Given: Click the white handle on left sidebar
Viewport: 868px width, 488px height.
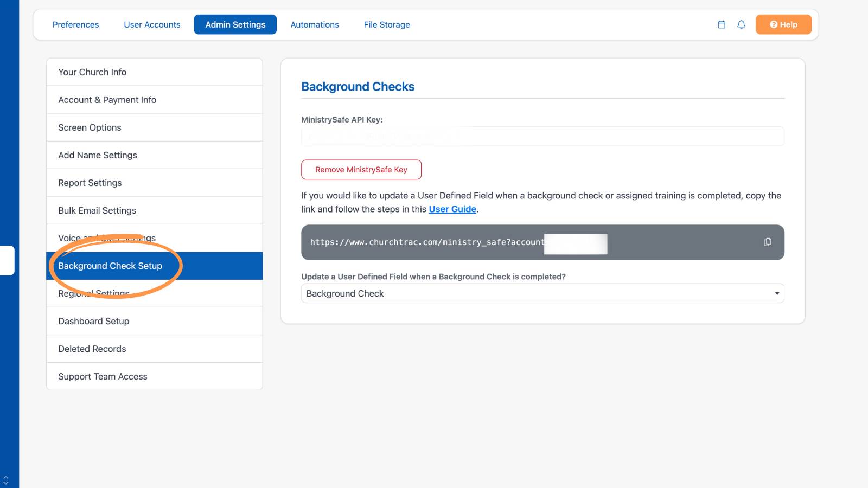Looking at the screenshot, I should click(7, 261).
